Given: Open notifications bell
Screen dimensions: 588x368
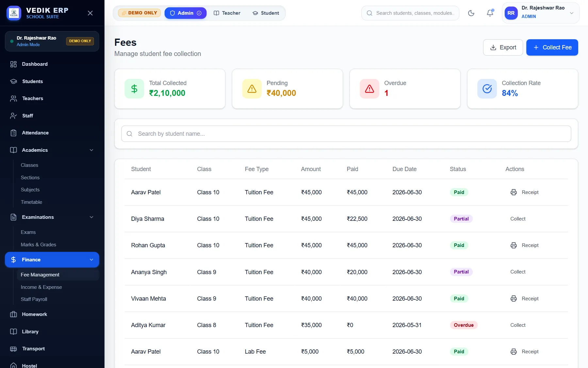Looking at the screenshot, I should [x=490, y=13].
